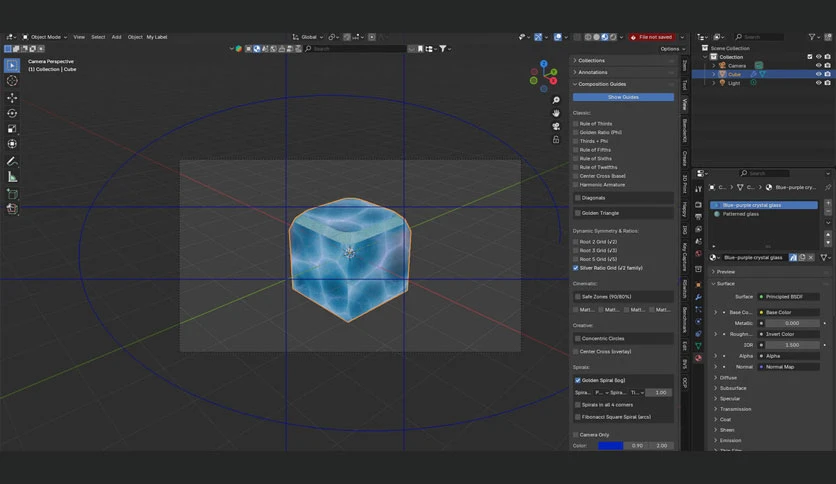The height and width of the screenshot is (484, 836).
Task: Click the fake user shield icon for material
Action: click(x=793, y=257)
